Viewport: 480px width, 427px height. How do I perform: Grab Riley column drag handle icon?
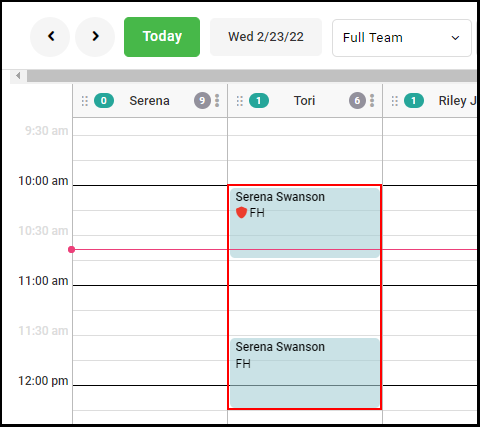395,101
